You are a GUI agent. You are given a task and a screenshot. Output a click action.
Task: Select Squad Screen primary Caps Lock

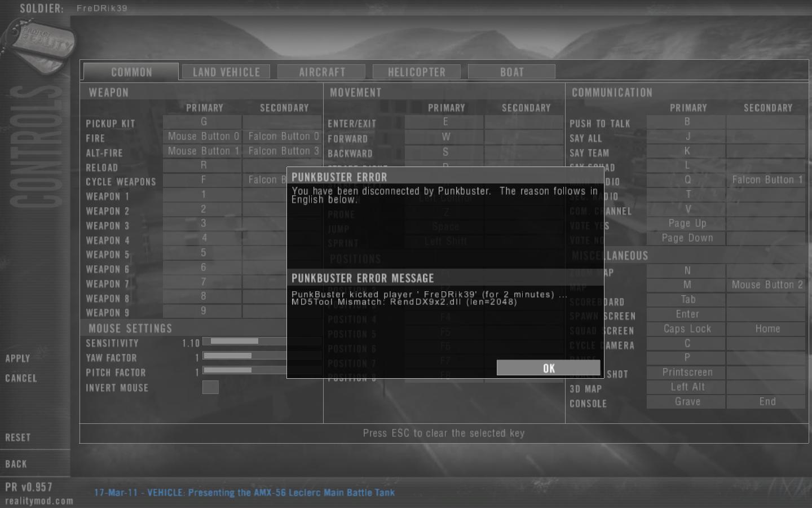686,329
